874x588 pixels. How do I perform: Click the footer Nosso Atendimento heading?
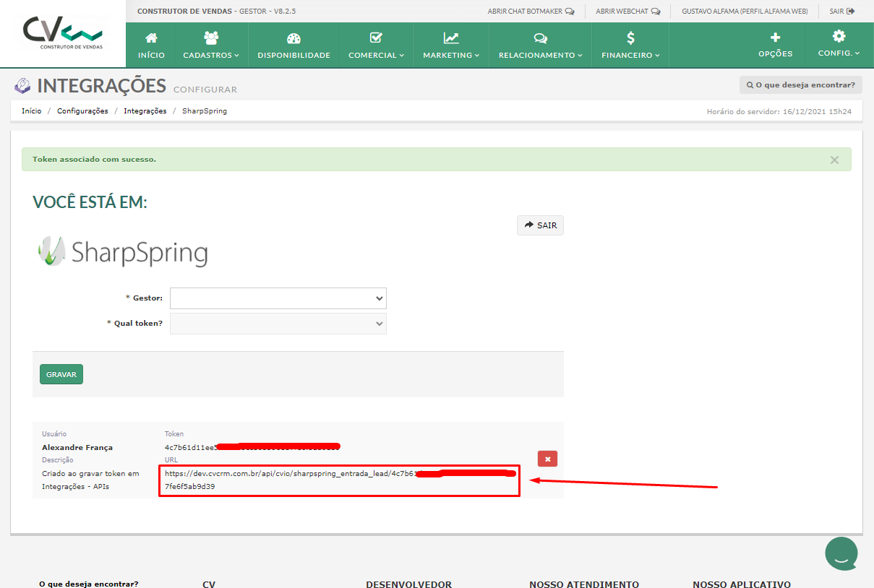pos(584,584)
